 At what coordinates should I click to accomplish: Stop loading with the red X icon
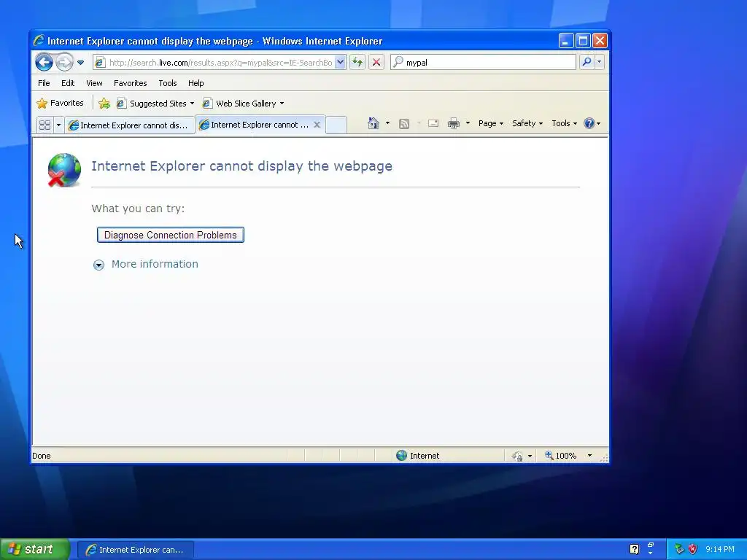coord(376,62)
